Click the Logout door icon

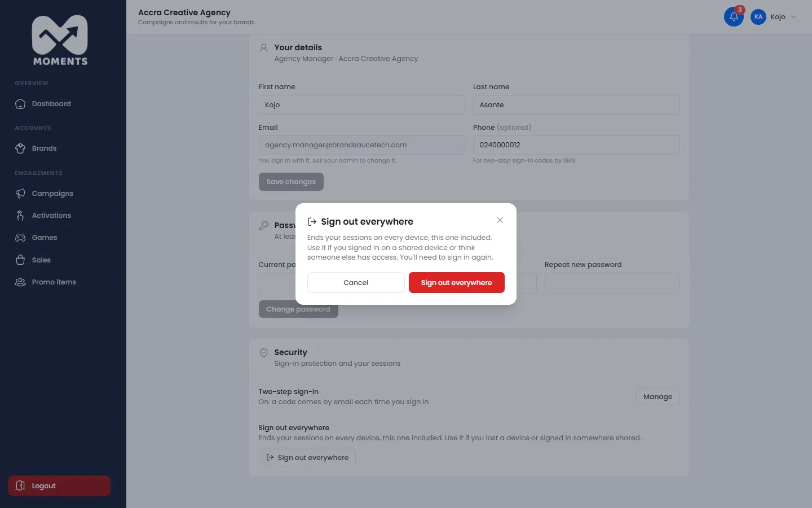[20, 485]
